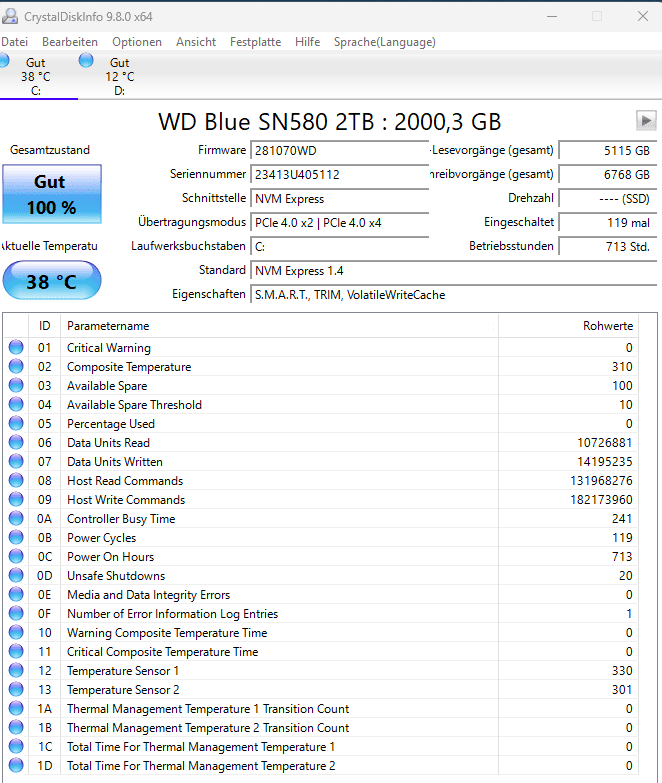Click status orb for Error Information Log Entries row
The width and height of the screenshot is (662, 783).
[16, 613]
